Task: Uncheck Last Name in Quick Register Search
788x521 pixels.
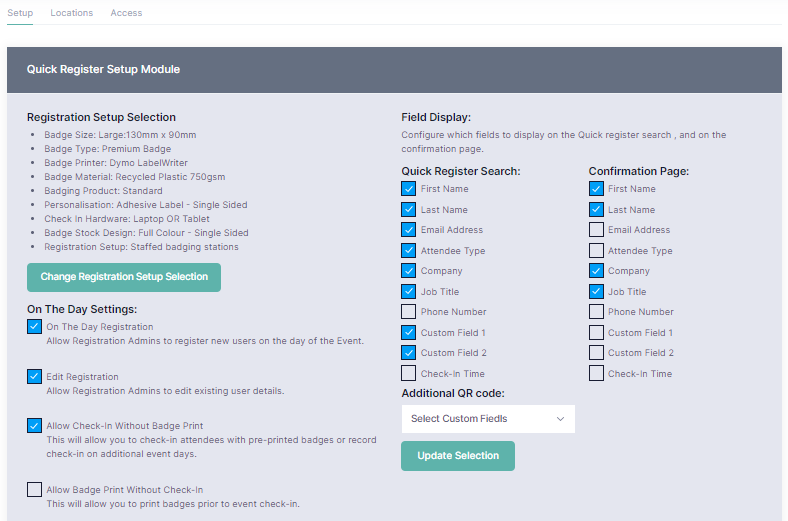Action: [x=409, y=210]
